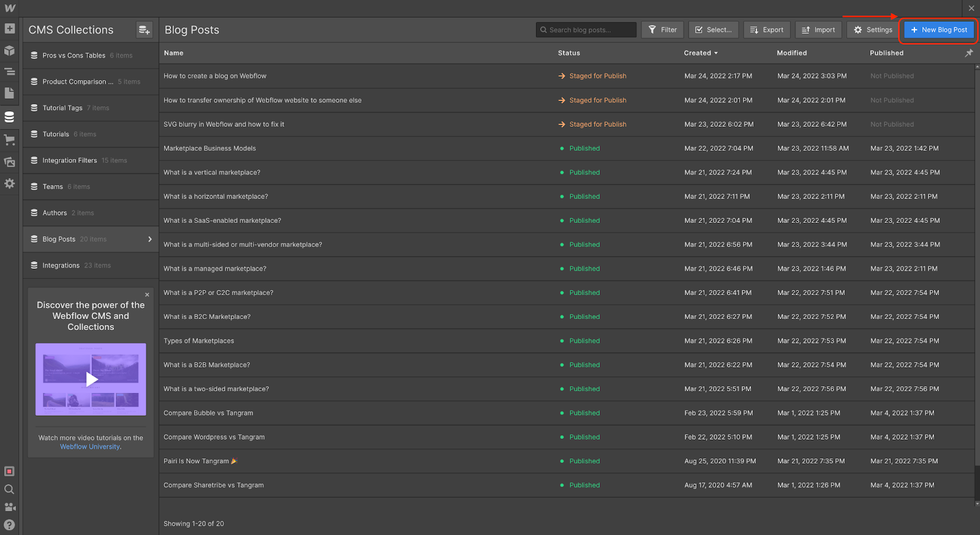Create a New Blog Post
The height and width of the screenshot is (535, 980).
coord(939,29)
